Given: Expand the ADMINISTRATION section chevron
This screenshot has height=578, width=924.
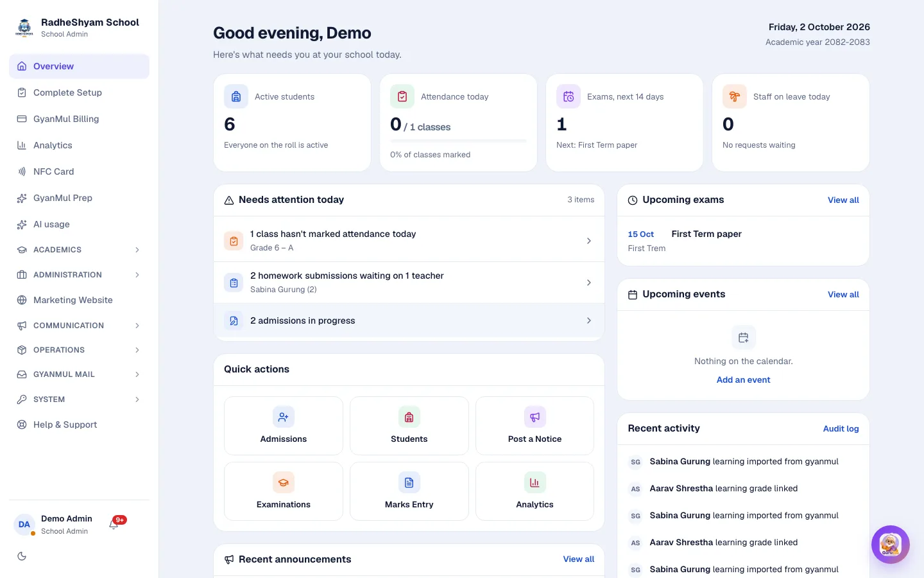Looking at the screenshot, I should pyautogui.click(x=137, y=275).
